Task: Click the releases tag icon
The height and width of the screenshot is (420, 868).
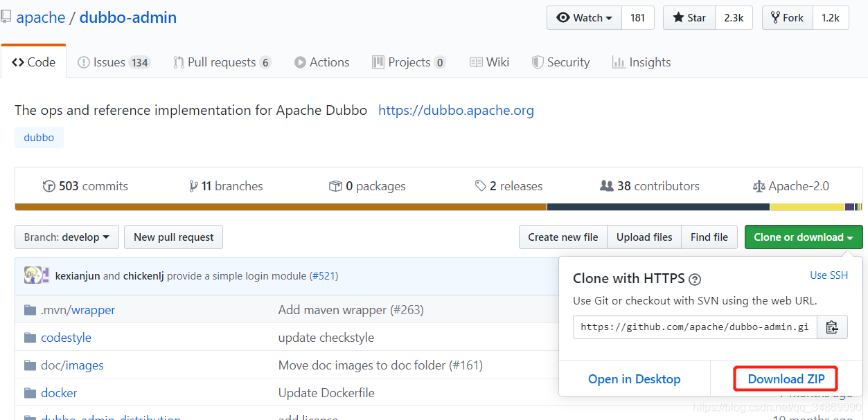Action: [481, 186]
